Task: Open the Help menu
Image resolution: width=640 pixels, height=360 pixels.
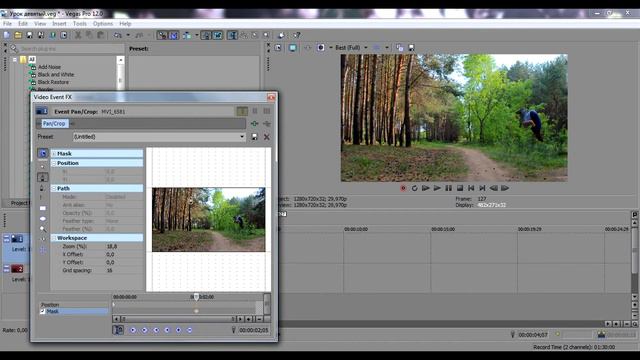Action: pos(125,24)
